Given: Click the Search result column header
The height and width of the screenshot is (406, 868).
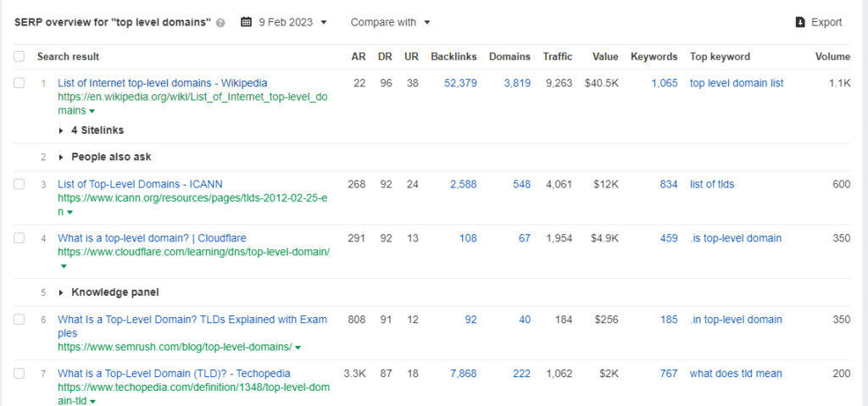Looking at the screenshot, I should tap(68, 57).
